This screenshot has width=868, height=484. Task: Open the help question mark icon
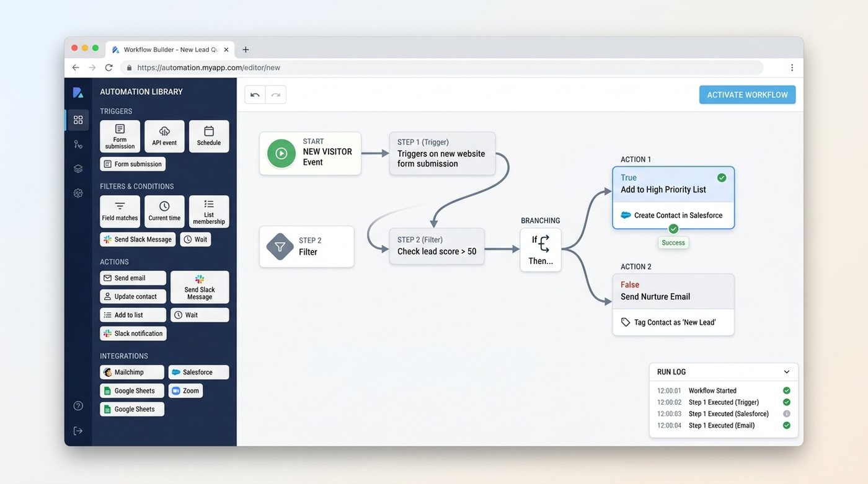click(78, 406)
